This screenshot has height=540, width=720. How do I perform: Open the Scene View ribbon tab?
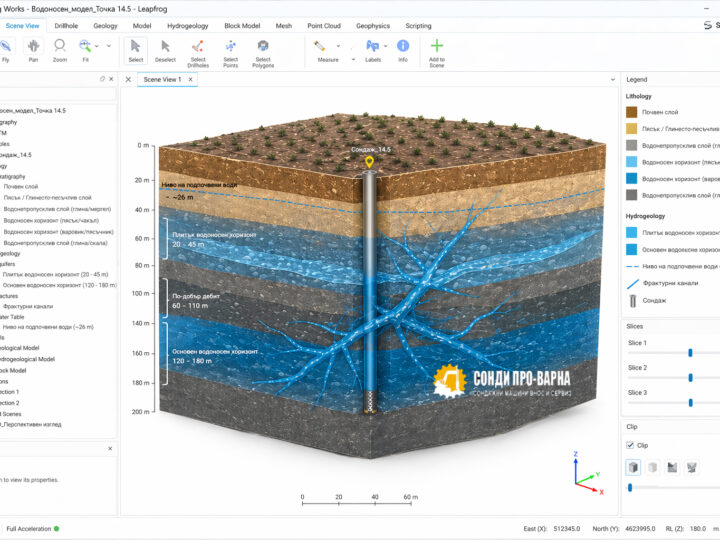tap(22, 26)
